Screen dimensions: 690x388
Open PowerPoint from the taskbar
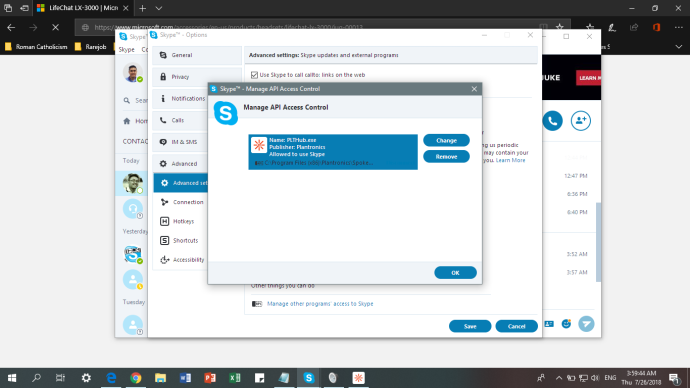pos(210,378)
